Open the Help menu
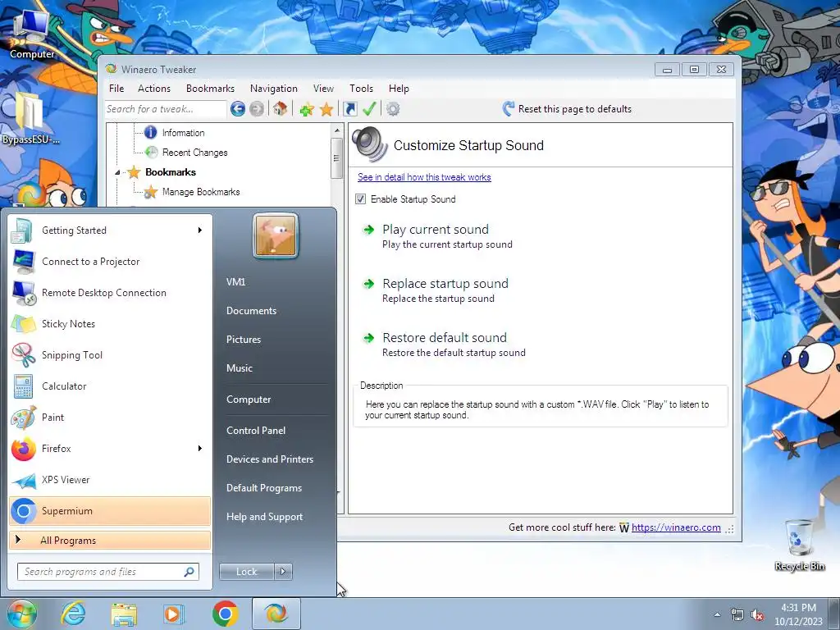Image resolution: width=840 pixels, height=630 pixels. point(399,89)
